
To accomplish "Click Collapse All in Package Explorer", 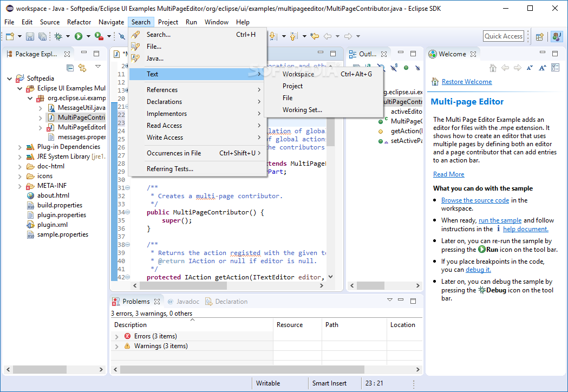I will [x=70, y=68].
